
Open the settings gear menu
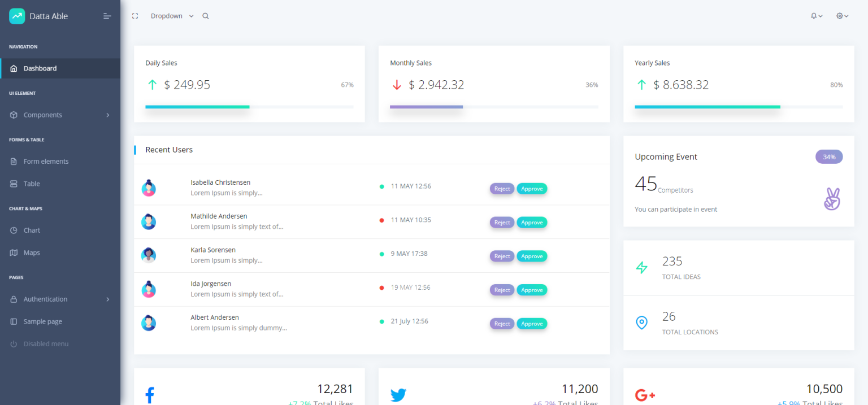pos(840,16)
